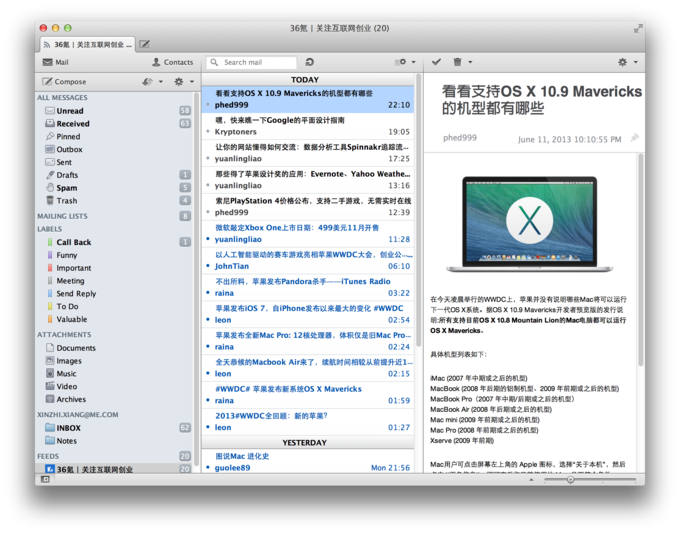Switch to the 36氪 feed tab
680x534 pixels.
(88, 44)
